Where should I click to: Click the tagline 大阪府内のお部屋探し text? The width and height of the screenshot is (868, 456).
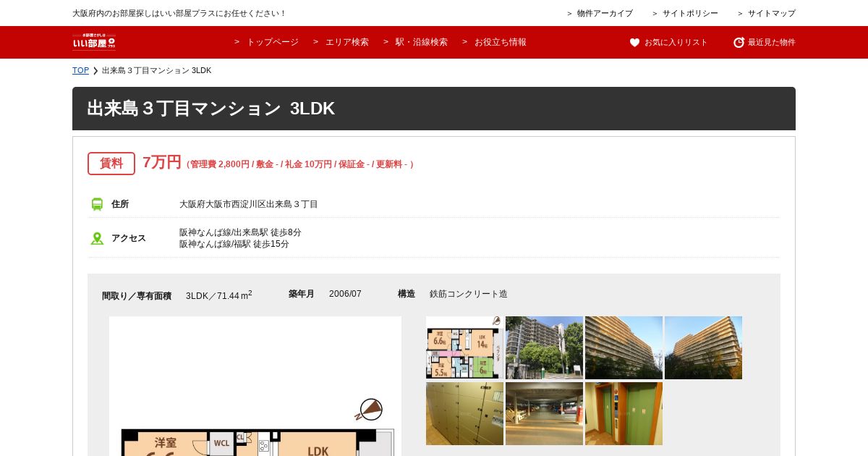pyautogui.click(x=179, y=13)
